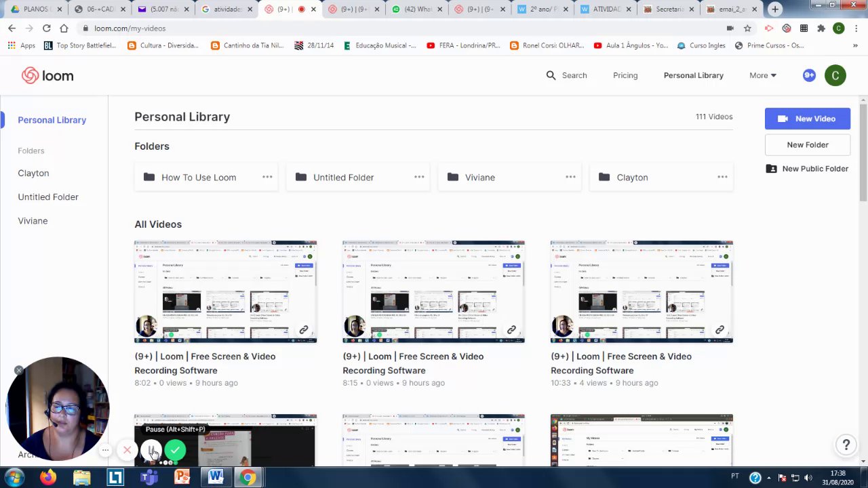The width and height of the screenshot is (868, 488).
Task: Open the Educação Musical bookmark
Action: [379, 45]
